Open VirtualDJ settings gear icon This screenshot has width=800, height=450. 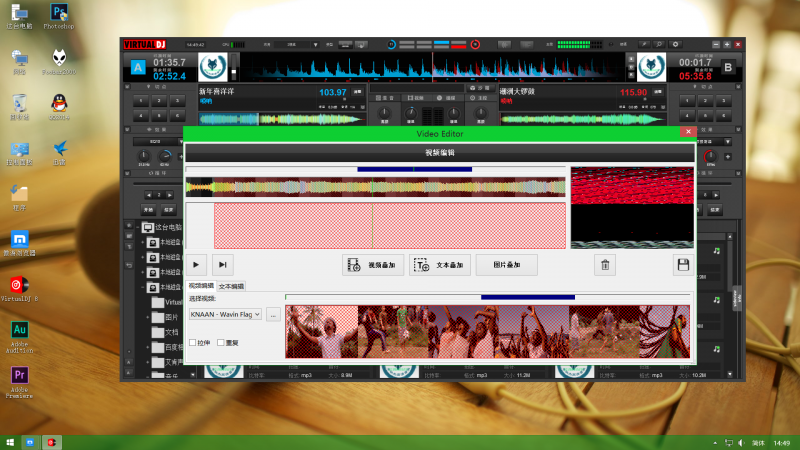click(675, 45)
